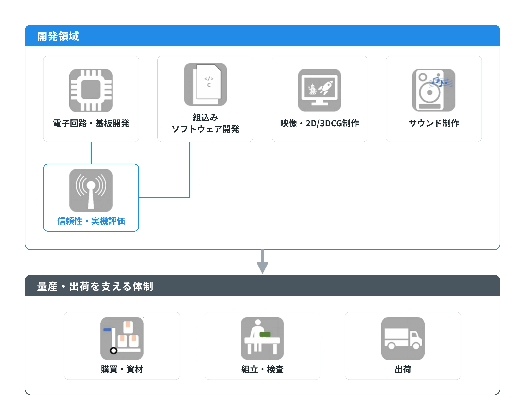The image size is (525, 420).
Task: Click the hand truck with boxes icon
Action: pos(122,339)
